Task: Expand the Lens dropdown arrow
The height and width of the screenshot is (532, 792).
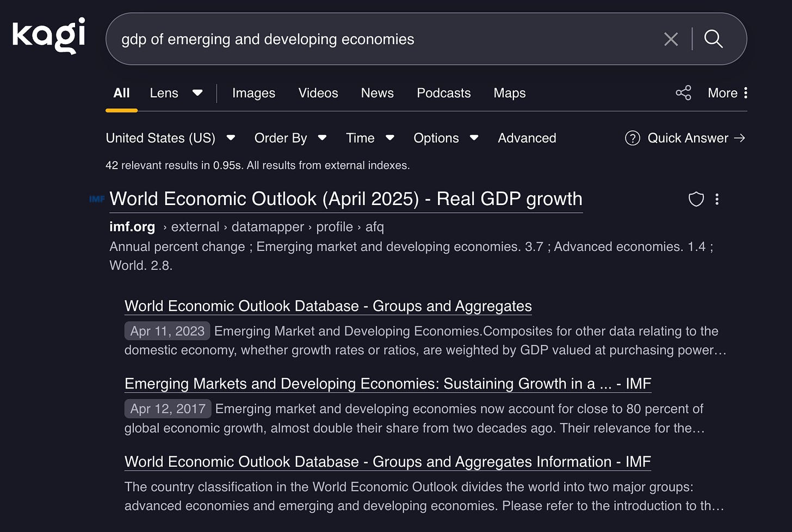Action: [x=197, y=93]
